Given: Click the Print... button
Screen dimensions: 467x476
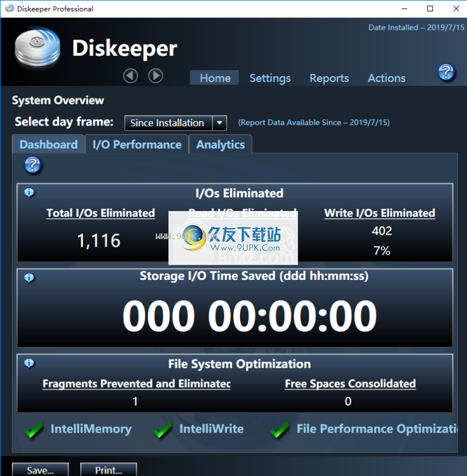Looking at the screenshot, I should click(x=108, y=470).
